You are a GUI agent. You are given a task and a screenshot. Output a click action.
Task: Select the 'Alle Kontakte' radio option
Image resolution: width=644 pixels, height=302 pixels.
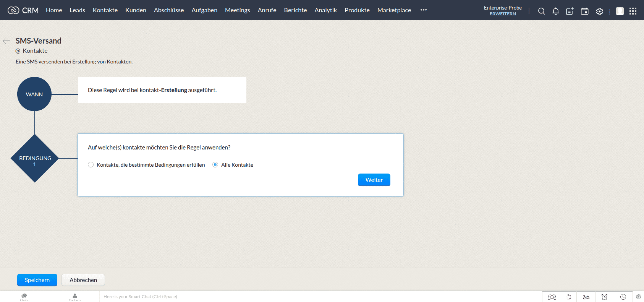pos(215,165)
